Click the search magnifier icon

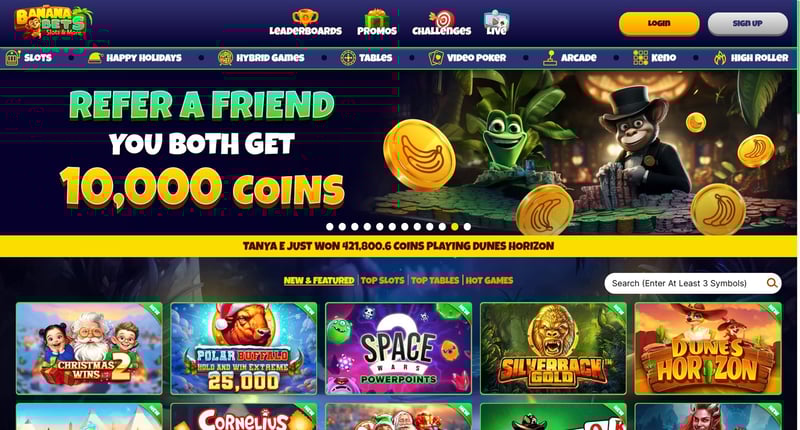772,283
